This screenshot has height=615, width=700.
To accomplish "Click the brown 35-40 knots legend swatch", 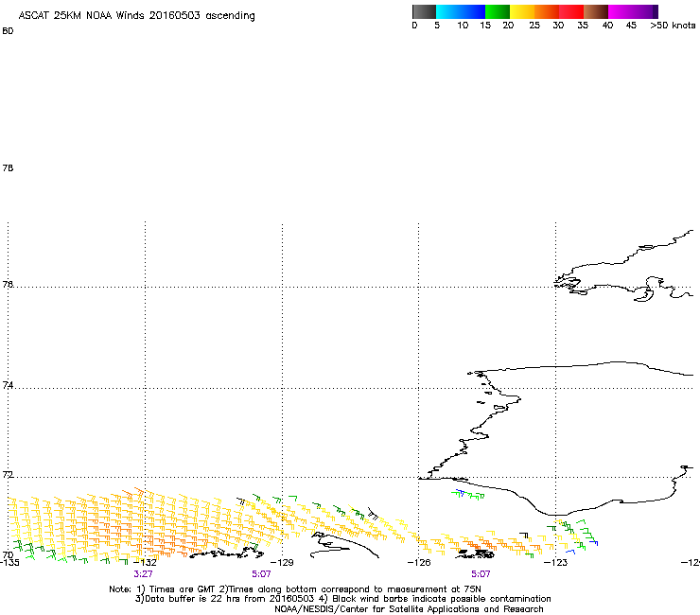I will pyautogui.click(x=596, y=11).
